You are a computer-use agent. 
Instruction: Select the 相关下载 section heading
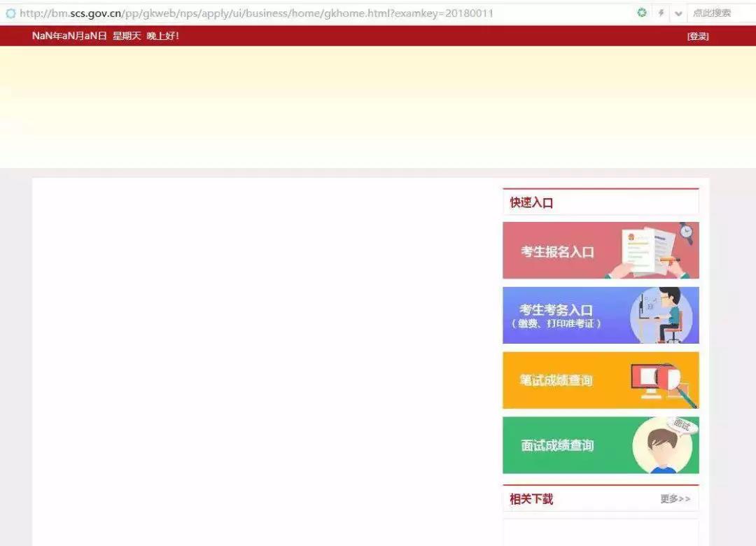pyautogui.click(x=531, y=499)
